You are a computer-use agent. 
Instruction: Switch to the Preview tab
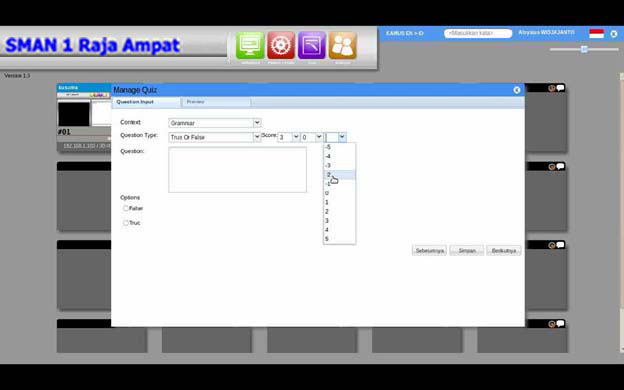coord(216,102)
